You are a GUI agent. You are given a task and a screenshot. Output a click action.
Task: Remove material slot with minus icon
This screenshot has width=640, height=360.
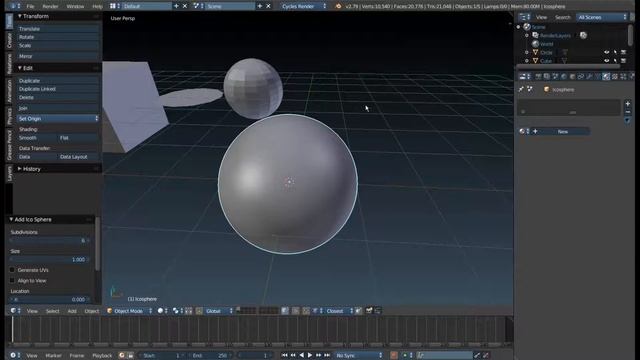pos(628,112)
